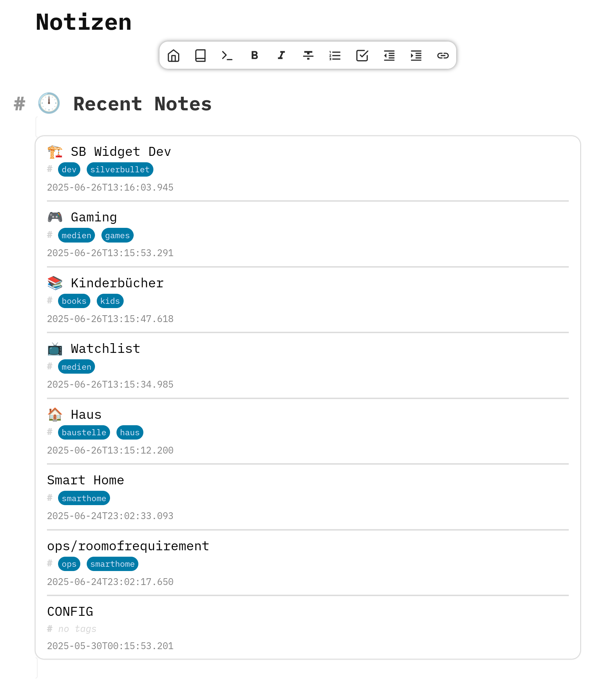
Task: Toggle bold formatting
Action: (x=254, y=56)
